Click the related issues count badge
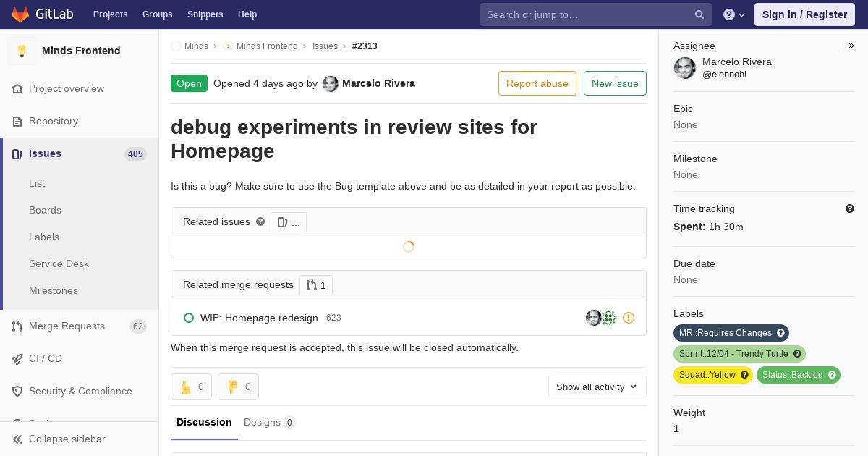Image resolution: width=868 pixels, height=456 pixels. (289, 222)
